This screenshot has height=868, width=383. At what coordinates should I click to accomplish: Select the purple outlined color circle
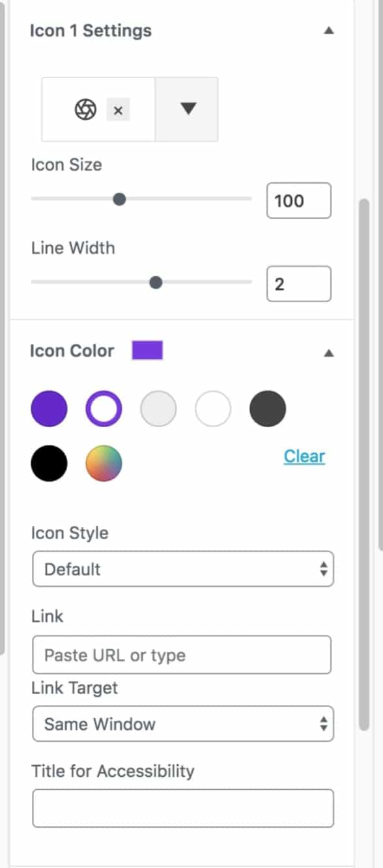(104, 409)
